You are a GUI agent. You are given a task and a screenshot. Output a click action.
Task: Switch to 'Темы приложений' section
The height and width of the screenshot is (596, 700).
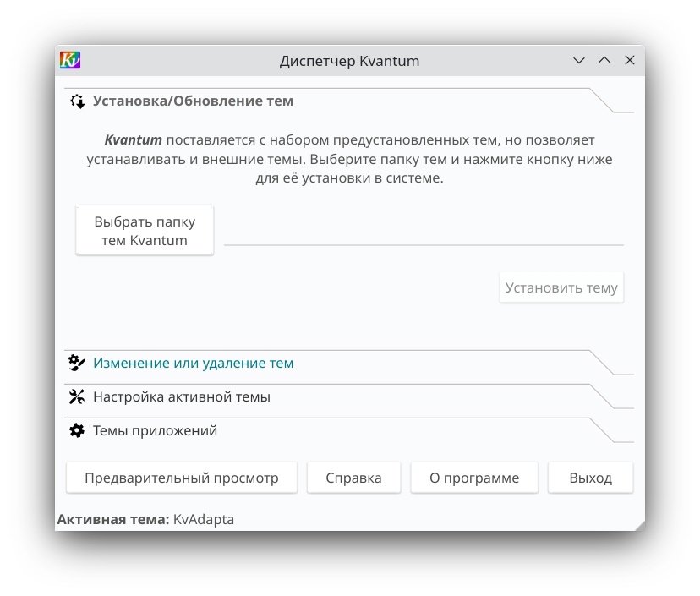click(x=349, y=431)
